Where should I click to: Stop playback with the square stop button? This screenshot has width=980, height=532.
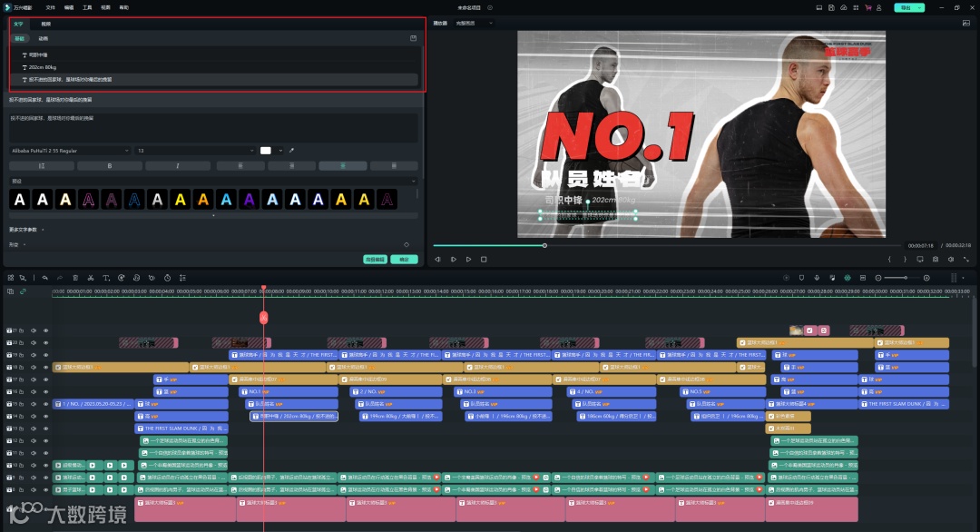point(484,259)
